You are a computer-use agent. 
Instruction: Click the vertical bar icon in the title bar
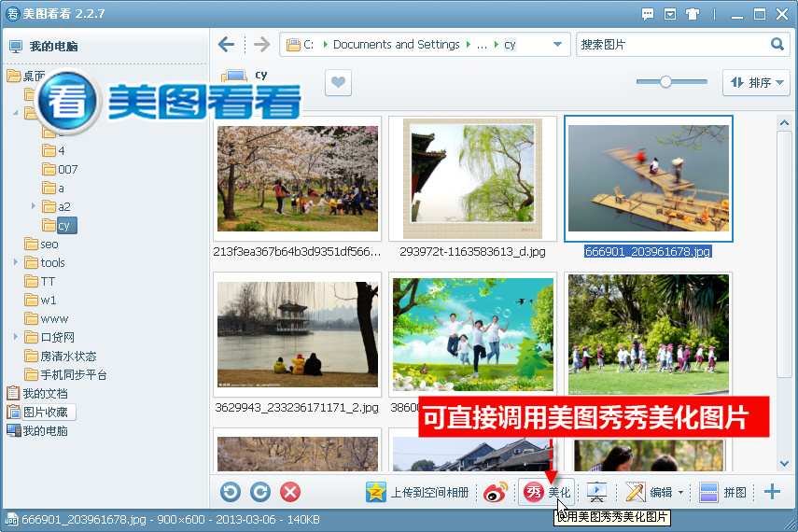pos(714,14)
